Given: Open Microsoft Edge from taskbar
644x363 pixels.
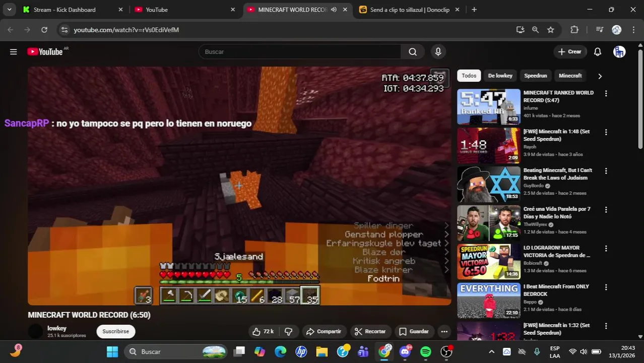Looking at the screenshot, I should click(281, 351).
